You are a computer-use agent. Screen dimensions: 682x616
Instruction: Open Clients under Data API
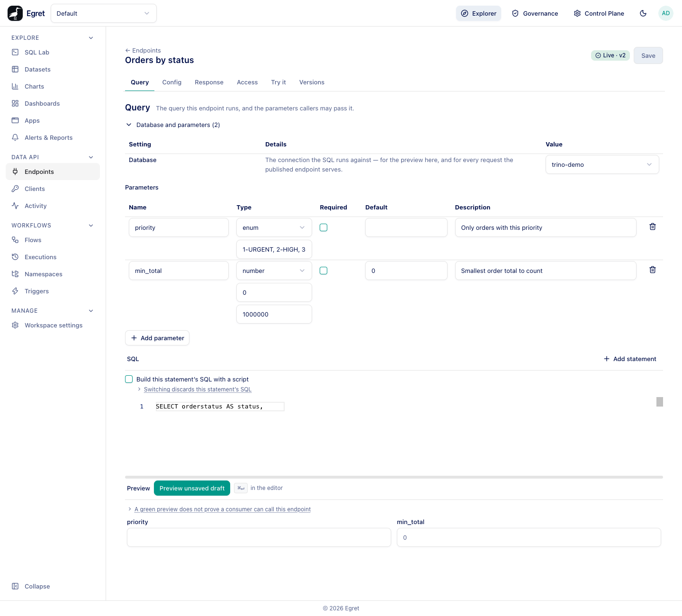53,189
